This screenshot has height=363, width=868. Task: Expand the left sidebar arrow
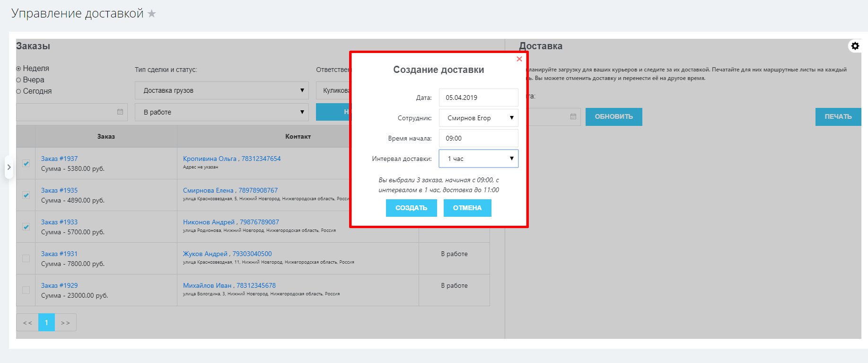[9, 167]
